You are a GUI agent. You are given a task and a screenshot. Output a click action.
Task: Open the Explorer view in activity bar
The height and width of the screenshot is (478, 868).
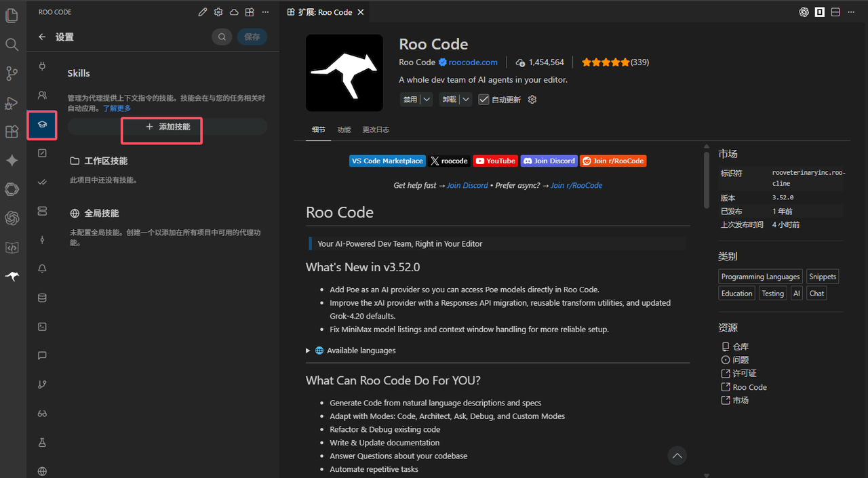coord(12,15)
